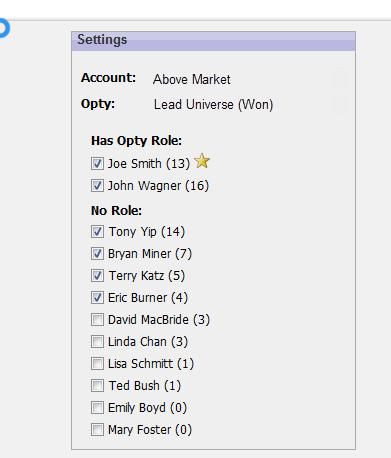Uncheck the Tony Yip (14) checkbox
The width and height of the screenshot is (391, 458).
tap(97, 232)
